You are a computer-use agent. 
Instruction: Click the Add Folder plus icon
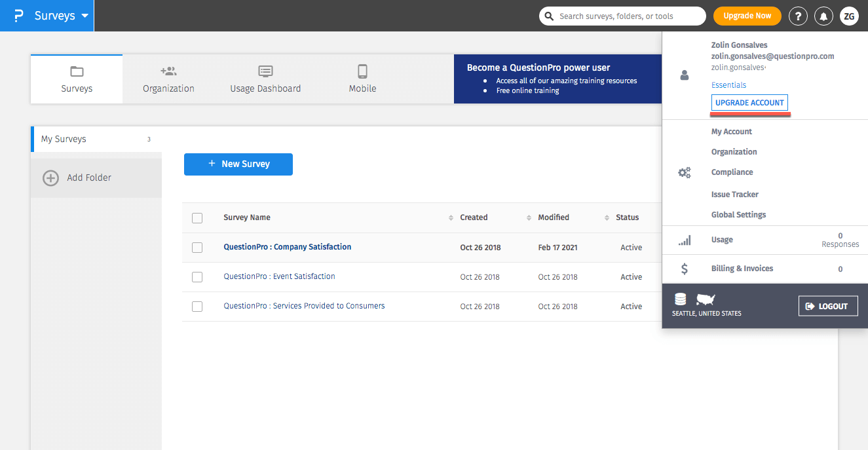(50, 178)
